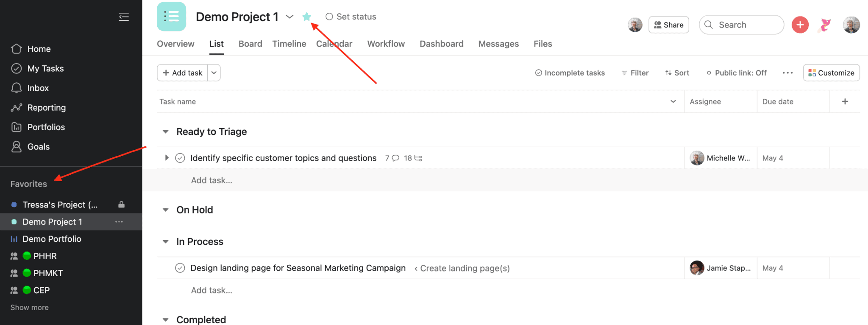Open the comments count on Identify specific customer task

[392, 158]
